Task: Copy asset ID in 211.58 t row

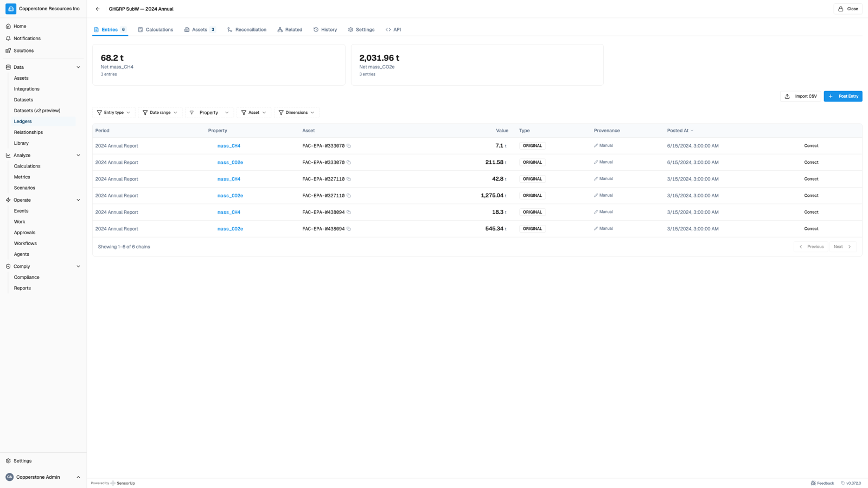Action: [349, 163]
